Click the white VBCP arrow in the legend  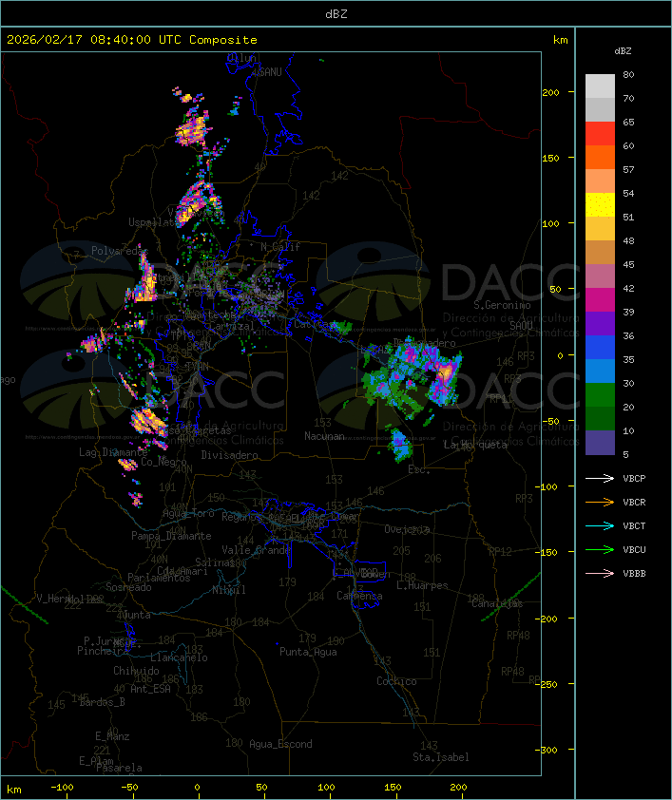(600, 479)
